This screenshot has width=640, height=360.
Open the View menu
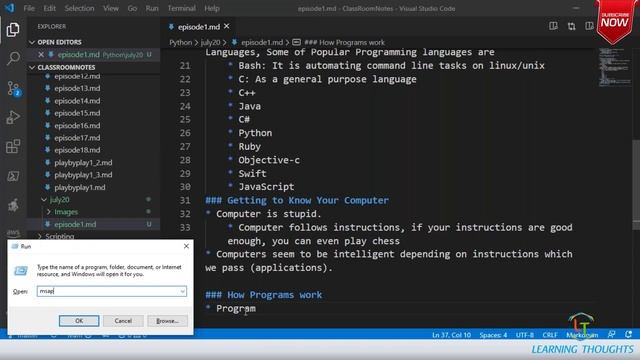(x=111, y=8)
